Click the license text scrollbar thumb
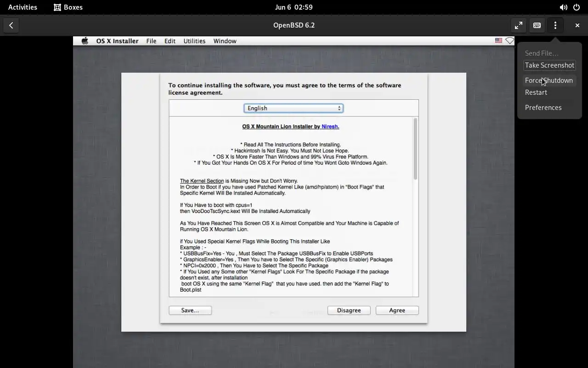 click(x=415, y=149)
